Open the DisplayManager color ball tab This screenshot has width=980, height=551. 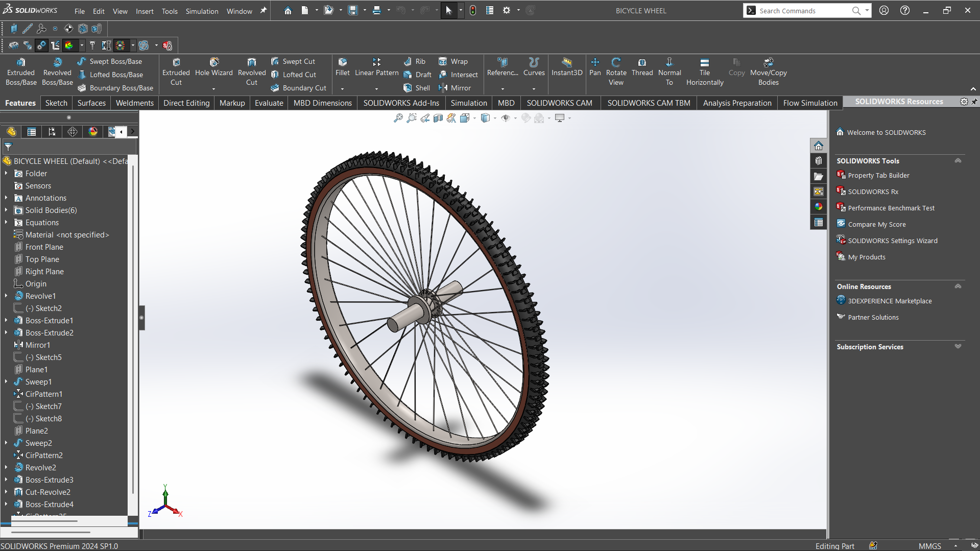point(93,132)
